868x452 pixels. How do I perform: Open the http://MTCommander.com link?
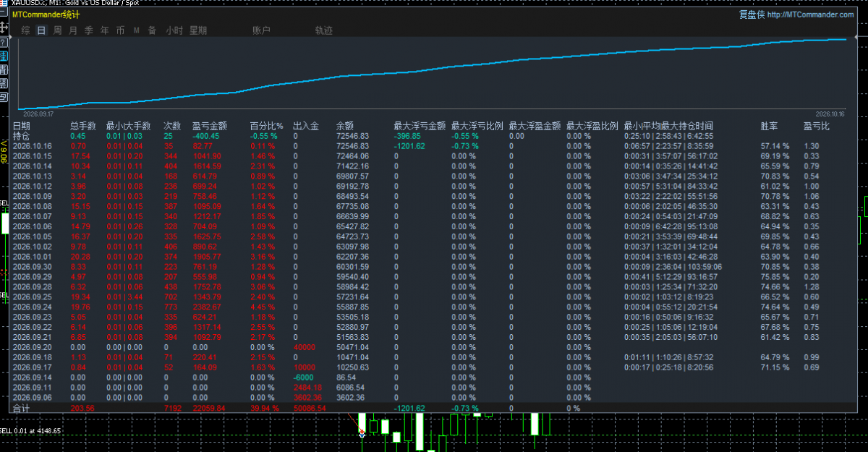[811, 14]
